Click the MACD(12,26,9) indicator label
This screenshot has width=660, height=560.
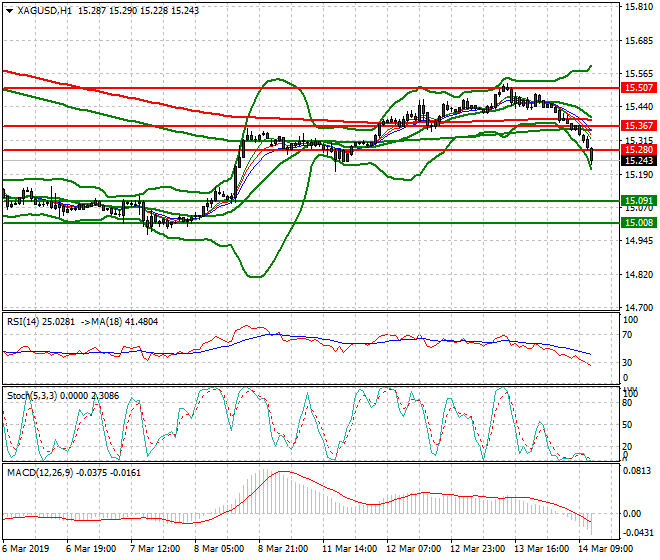[40, 473]
